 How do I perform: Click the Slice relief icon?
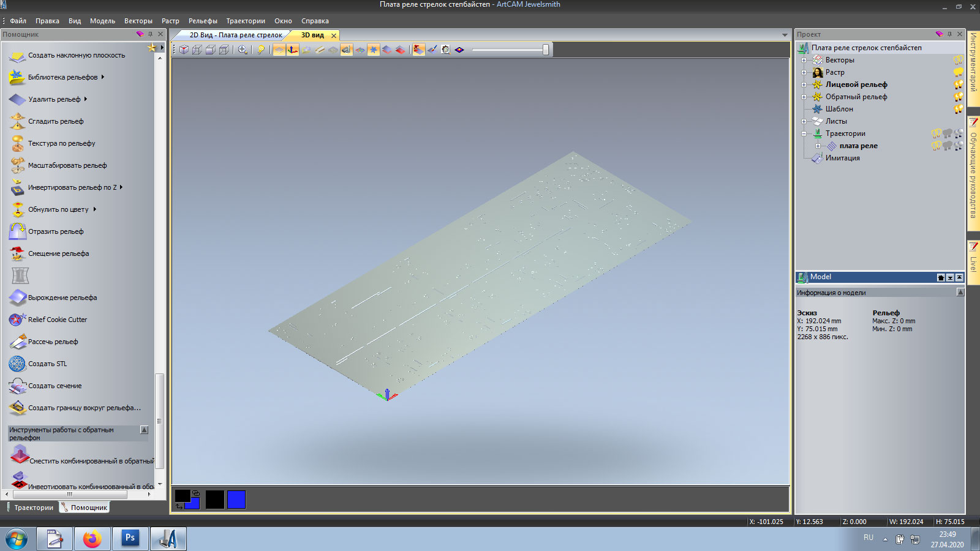(x=18, y=342)
